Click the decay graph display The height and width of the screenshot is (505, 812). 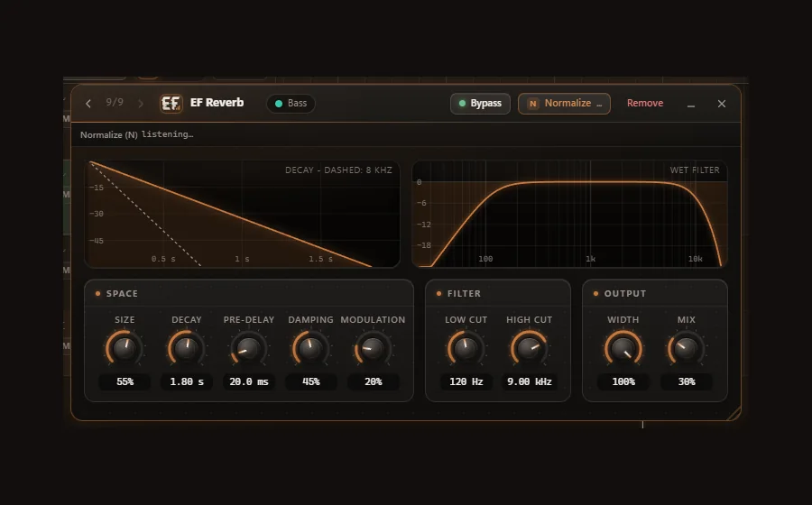pyautogui.click(x=242, y=214)
